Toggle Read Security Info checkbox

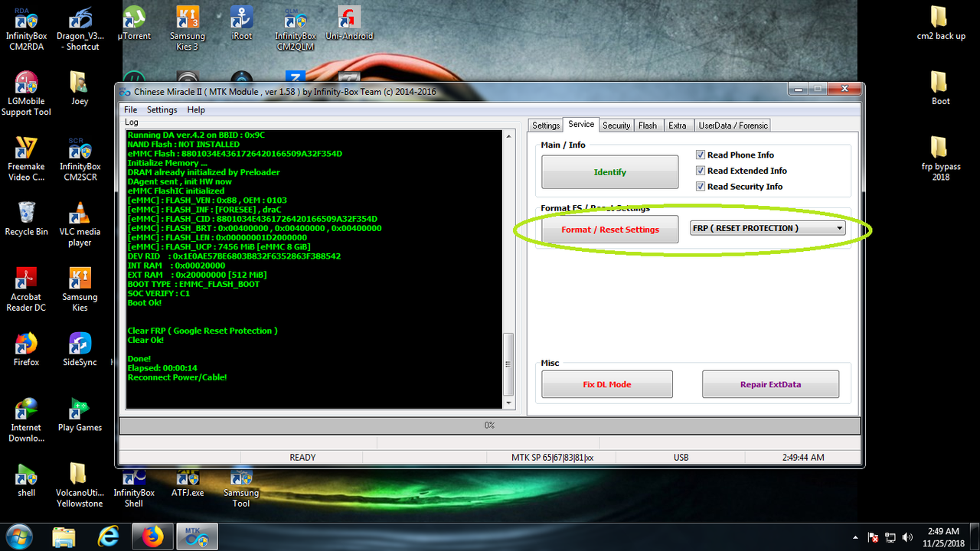[x=701, y=186]
